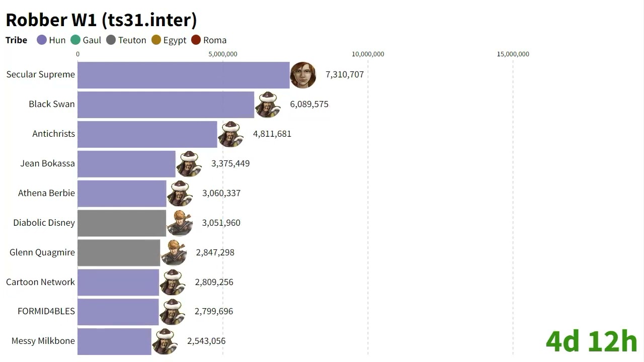Screen dimensions: 644x362
Task: Click Glenn Quagmire's Teuton avatar icon
Action: pos(174,252)
